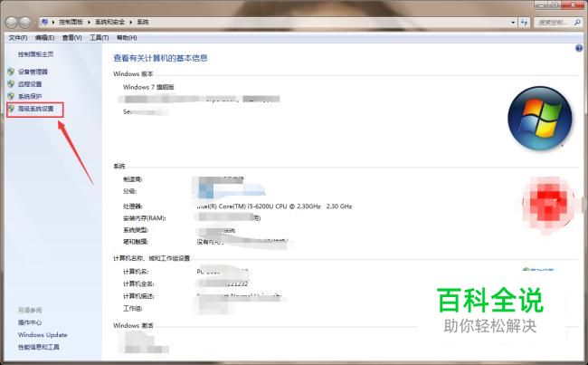Expand arrow after 控制面板 breadcrumb
Viewport: 588px width, 365px height.
click(89, 22)
